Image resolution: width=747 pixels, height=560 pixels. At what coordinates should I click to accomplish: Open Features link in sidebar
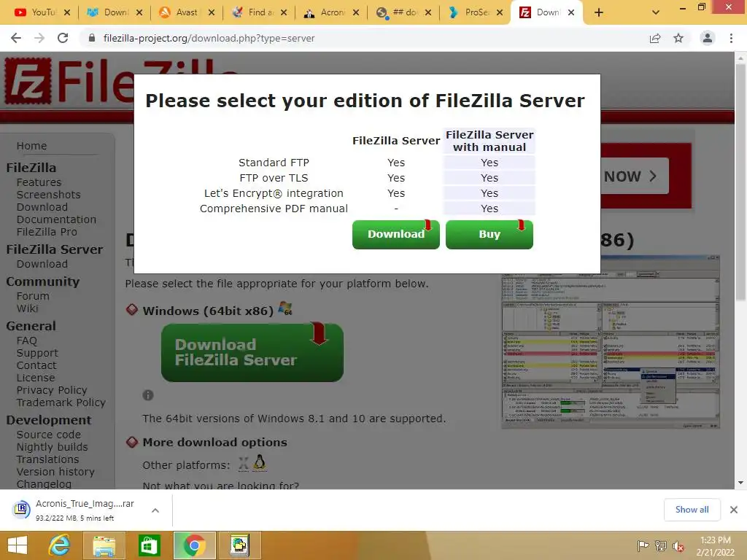tap(39, 182)
